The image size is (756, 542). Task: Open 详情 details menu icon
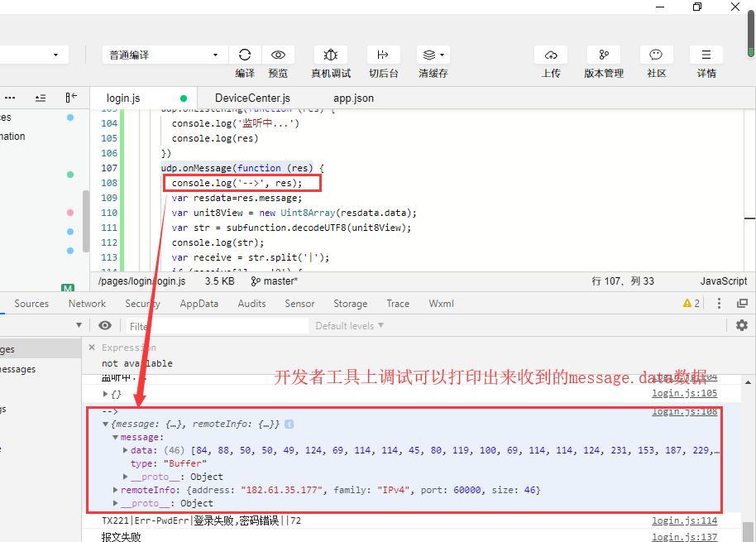706,55
